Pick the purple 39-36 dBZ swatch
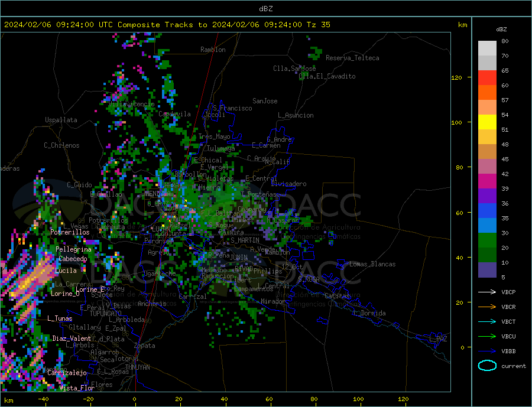532x407 pixels. [487, 196]
